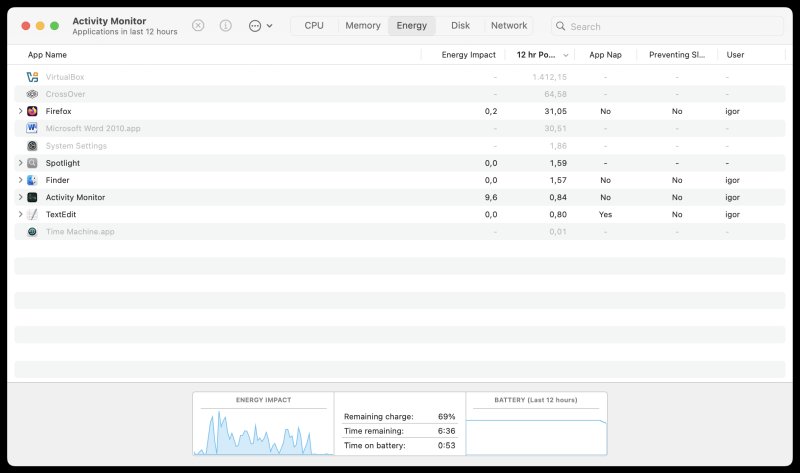Switch to the Memory tab

point(362,25)
